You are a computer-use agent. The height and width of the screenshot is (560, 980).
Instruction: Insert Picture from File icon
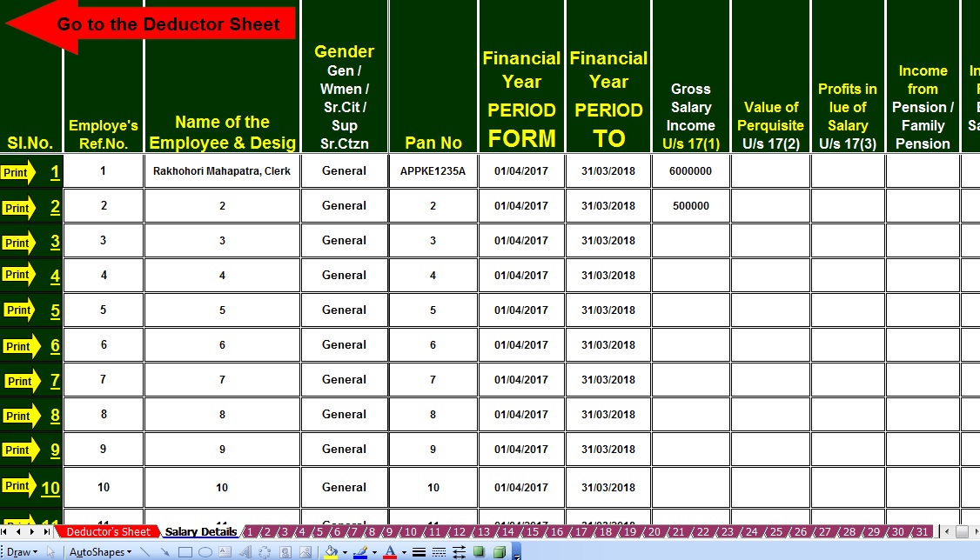pyautogui.click(x=305, y=552)
